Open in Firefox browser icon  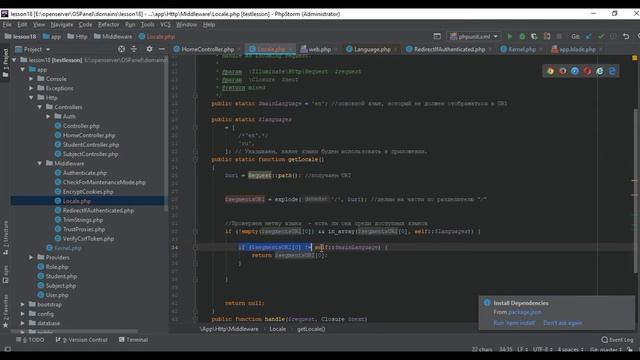tap(562, 71)
